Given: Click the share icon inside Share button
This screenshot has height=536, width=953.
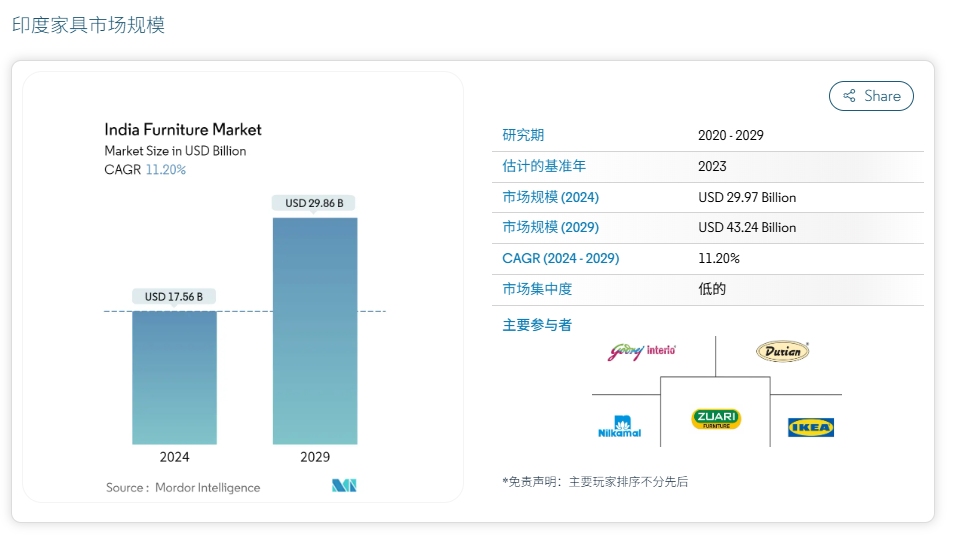Looking at the screenshot, I should pyautogui.click(x=849, y=96).
